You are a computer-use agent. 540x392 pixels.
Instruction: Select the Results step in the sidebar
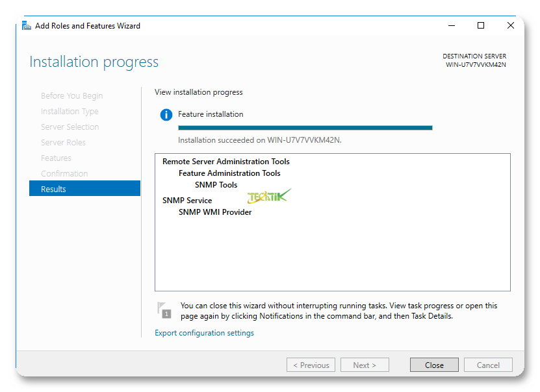(x=84, y=189)
